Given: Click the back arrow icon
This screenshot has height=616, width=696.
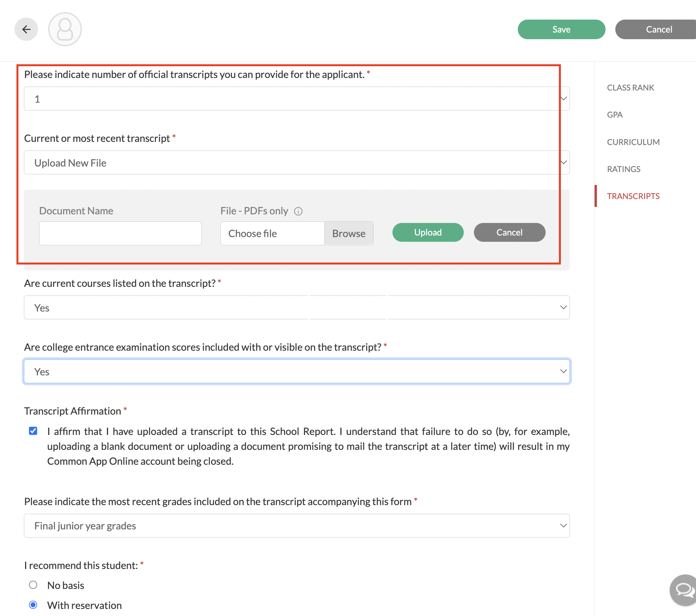Looking at the screenshot, I should click(x=26, y=29).
